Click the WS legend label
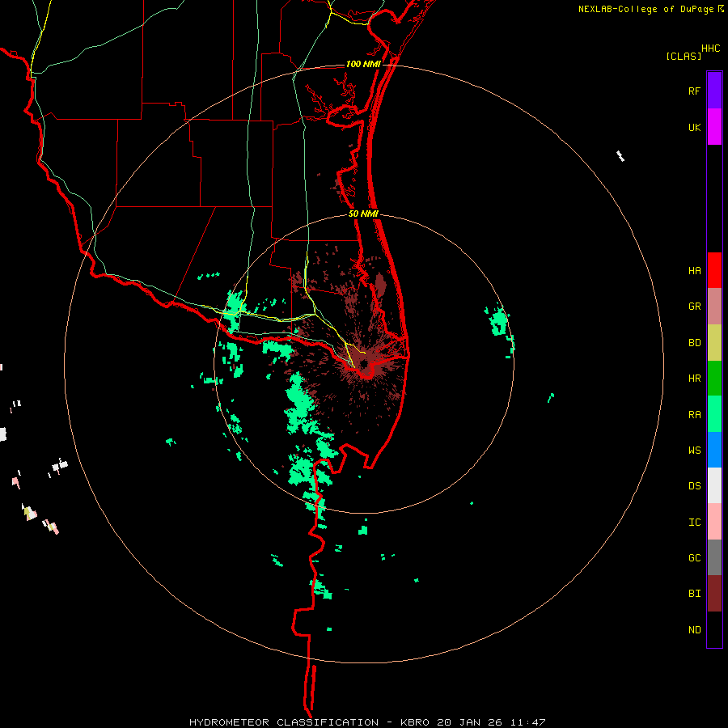This screenshot has height=728, width=728. click(x=694, y=450)
